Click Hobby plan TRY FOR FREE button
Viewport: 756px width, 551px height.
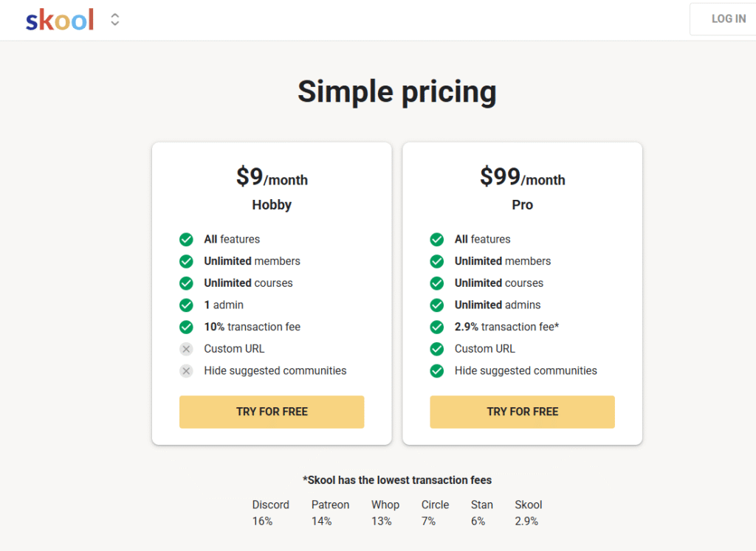tap(272, 412)
